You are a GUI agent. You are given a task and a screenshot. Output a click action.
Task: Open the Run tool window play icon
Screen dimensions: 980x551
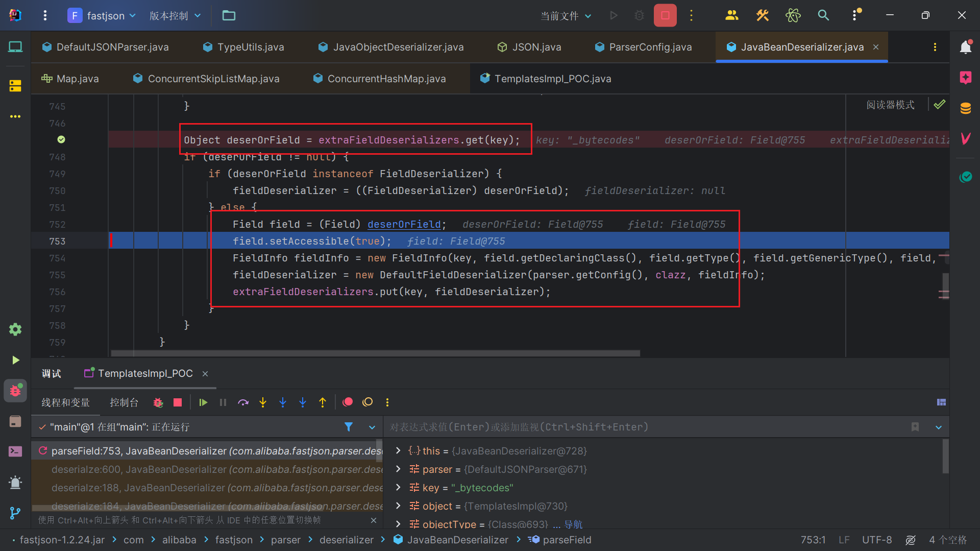15,360
